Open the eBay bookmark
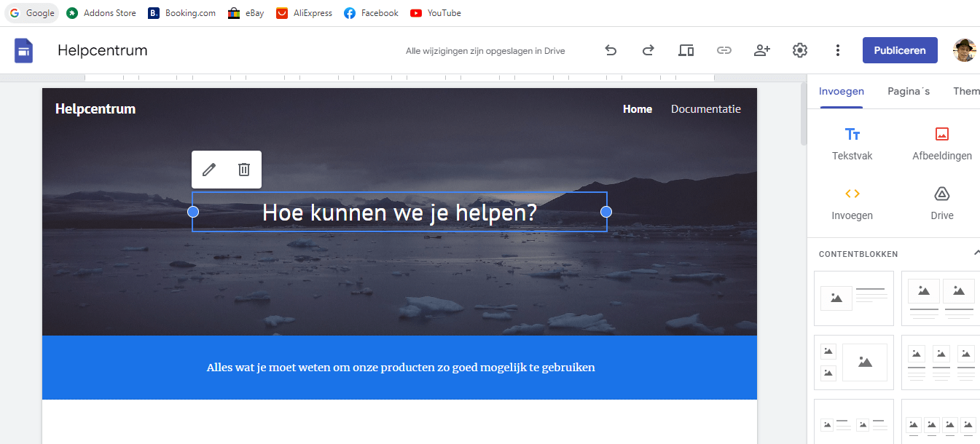 pos(246,13)
